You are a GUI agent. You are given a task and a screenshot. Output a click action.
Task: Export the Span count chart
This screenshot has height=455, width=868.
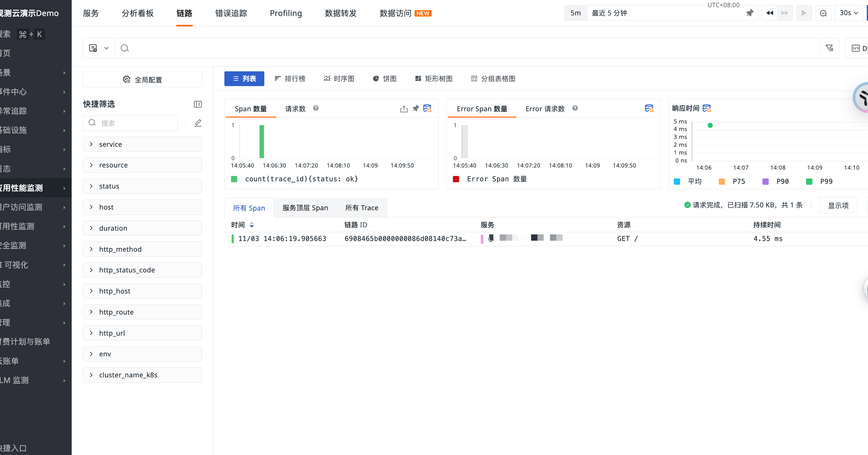tap(404, 108)
